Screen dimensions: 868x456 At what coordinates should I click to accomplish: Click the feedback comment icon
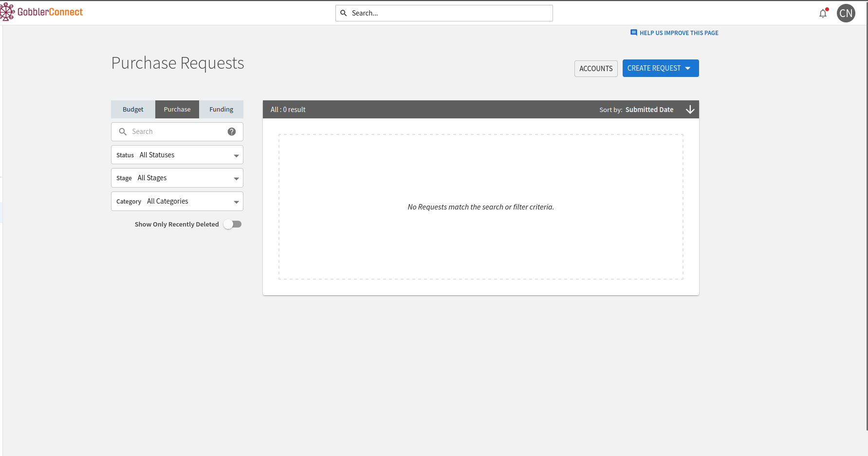pyautogui.click(x=633, y=33)
